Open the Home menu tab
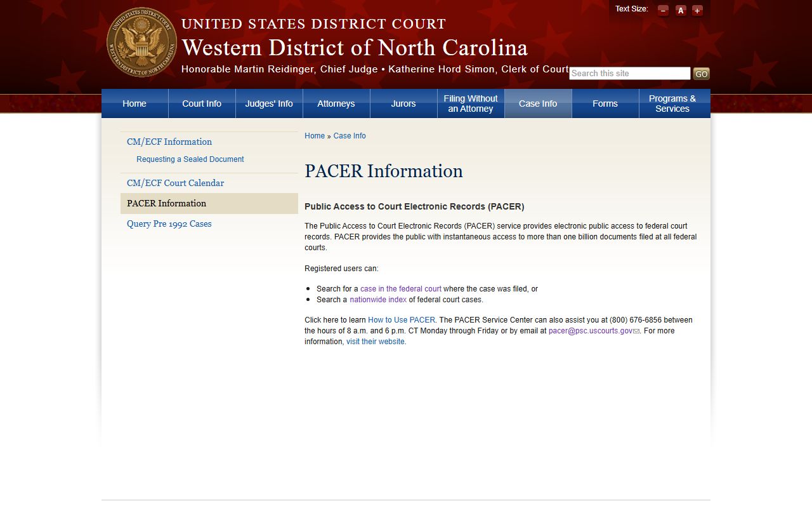This screenshot has height=508, width=812. click(x=134, y=104)
